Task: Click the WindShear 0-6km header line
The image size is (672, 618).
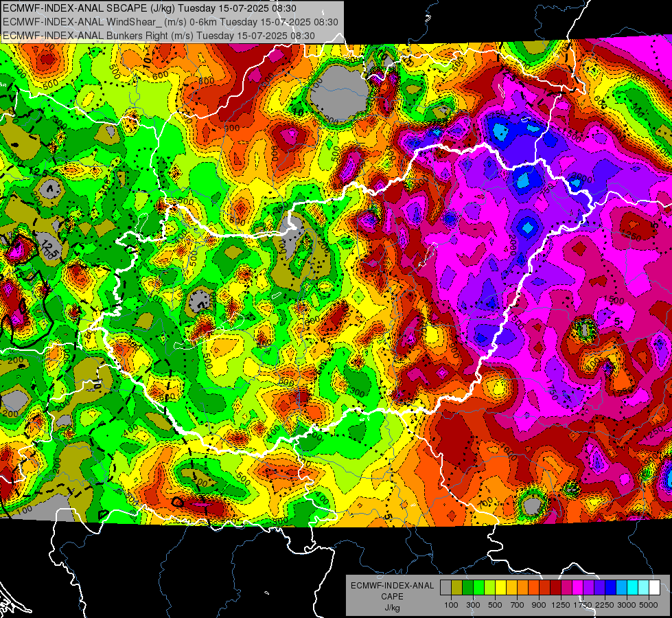Action: click(x=170, y=22)
